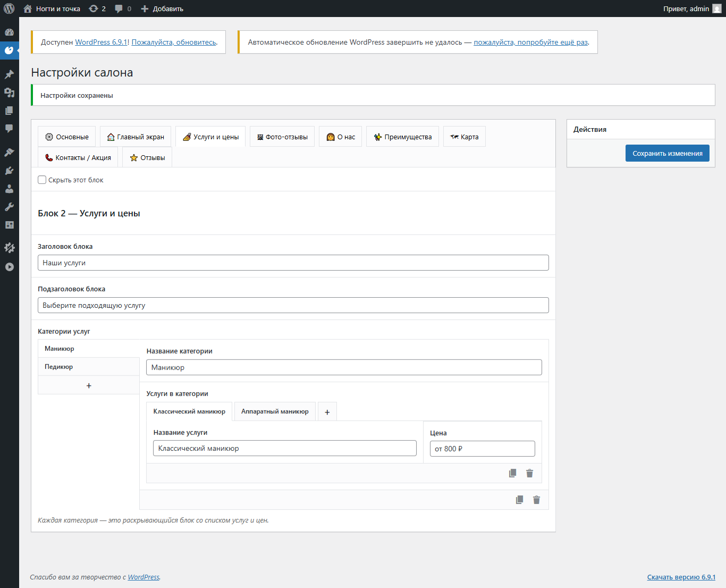Open the WordPress logo menu

[x=9, y=9]
